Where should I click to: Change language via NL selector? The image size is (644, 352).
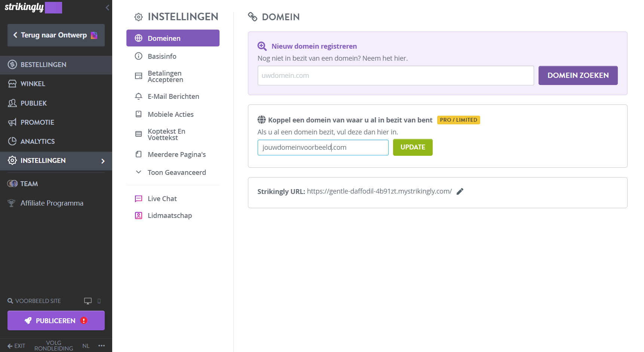tap(86, 346)
